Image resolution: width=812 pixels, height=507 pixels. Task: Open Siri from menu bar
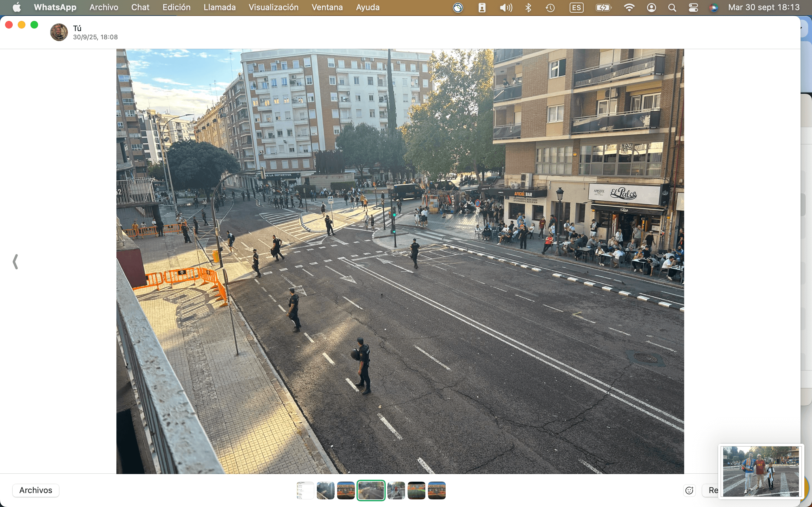(714, 7)
